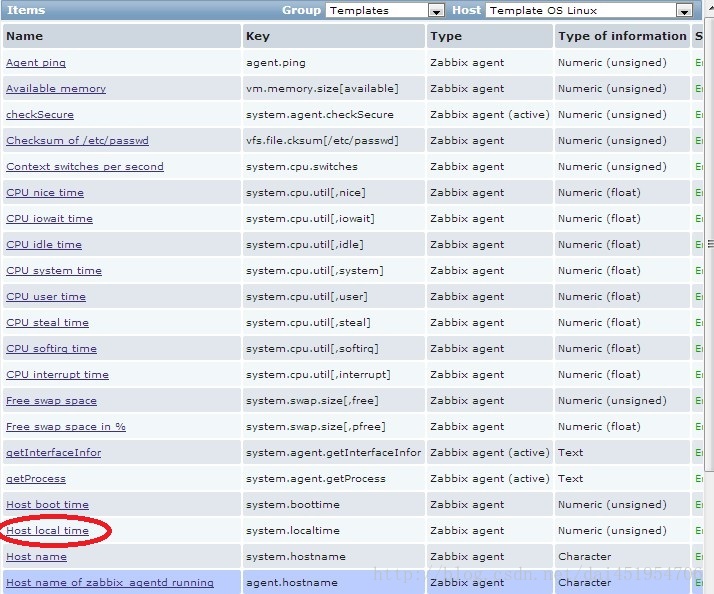Sort by Type of information column header
The height and width of the screenshot is (594, 714).
point(622,36)
